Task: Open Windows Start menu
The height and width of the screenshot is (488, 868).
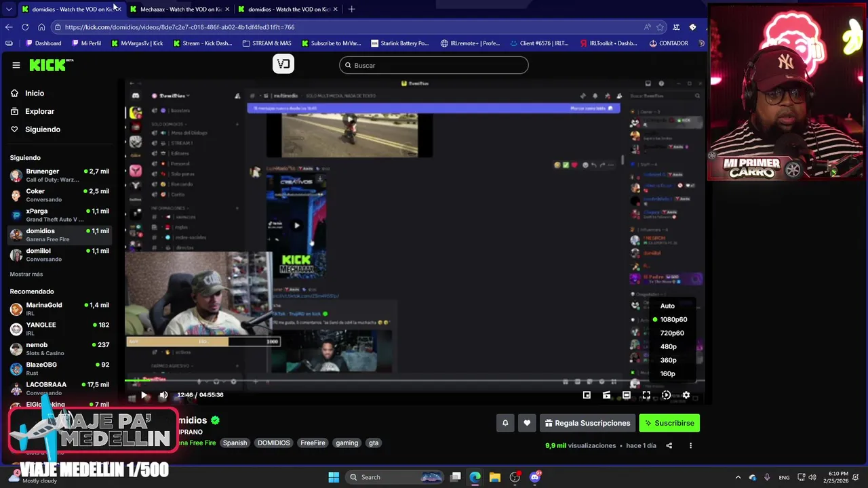Action: [x=334, y=477]
